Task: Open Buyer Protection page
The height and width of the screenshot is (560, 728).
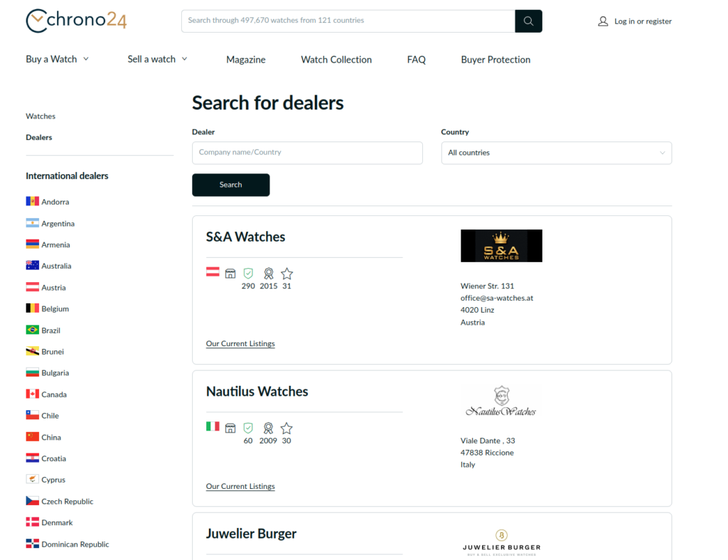Action: (x=496, y=60)
